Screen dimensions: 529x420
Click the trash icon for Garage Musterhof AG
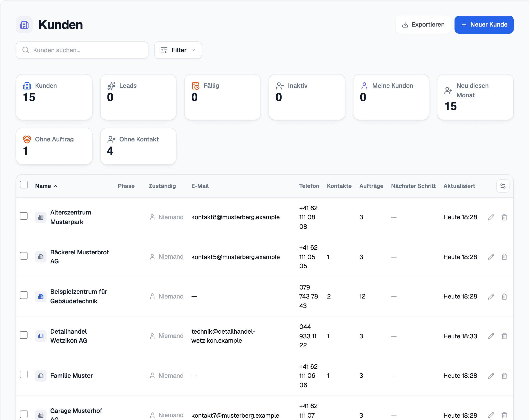coord(504,415)
